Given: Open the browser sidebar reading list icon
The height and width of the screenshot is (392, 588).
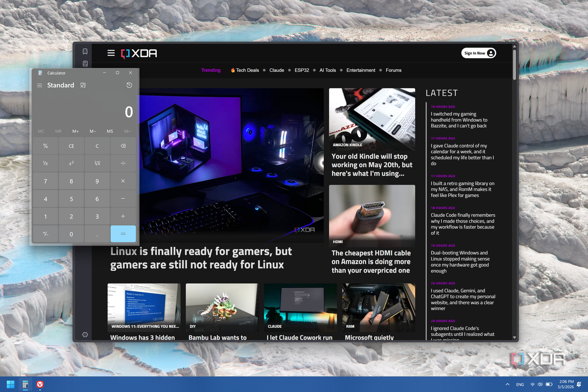Looking at the screenshot, I should [85, 63].
